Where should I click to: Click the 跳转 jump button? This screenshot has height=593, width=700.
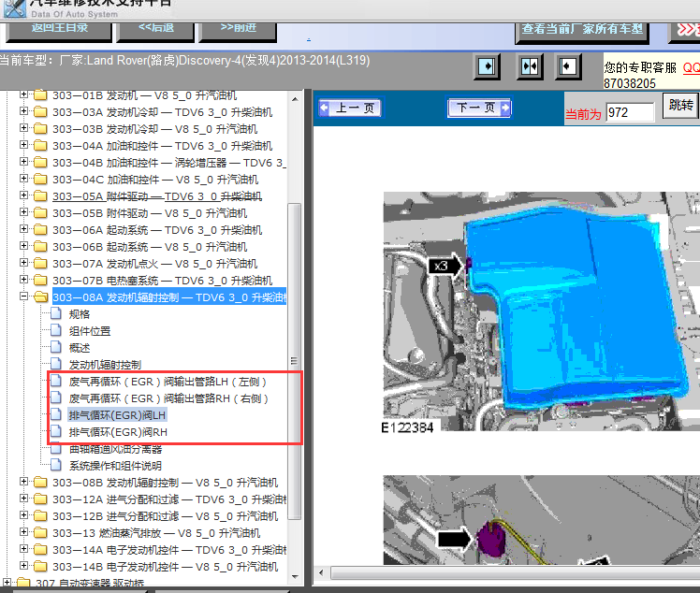[x=680, y=106]
